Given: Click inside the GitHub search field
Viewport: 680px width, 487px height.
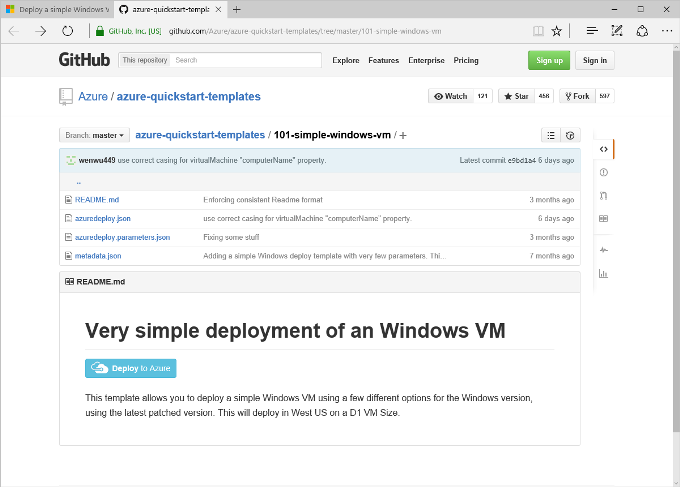Looking at the screenshot, I should (x=246, y=60).
